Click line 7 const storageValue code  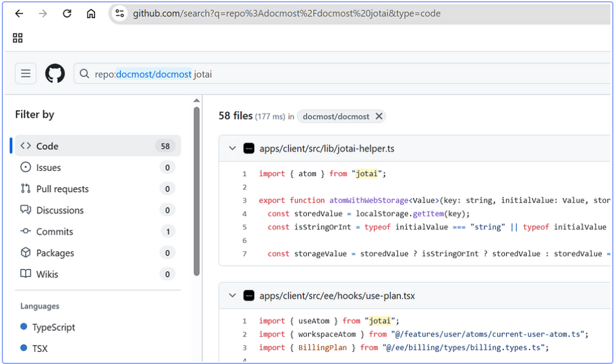439,254
